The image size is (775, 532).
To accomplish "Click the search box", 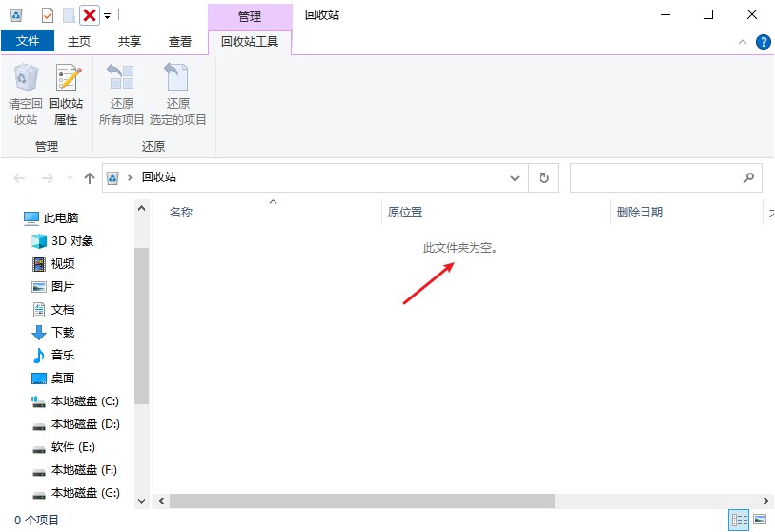I will point(665,178).
